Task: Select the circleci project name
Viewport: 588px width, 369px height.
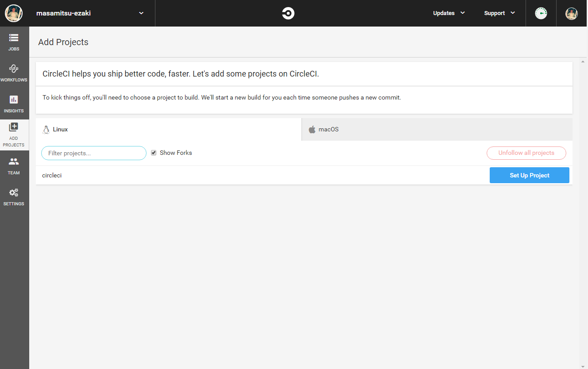Action: [x=52, y=175]
